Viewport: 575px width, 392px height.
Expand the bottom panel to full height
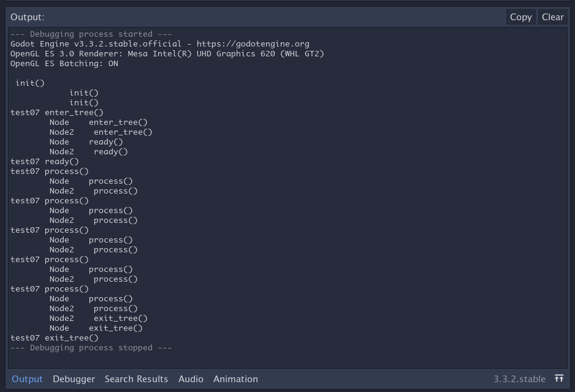click(560, 378)
